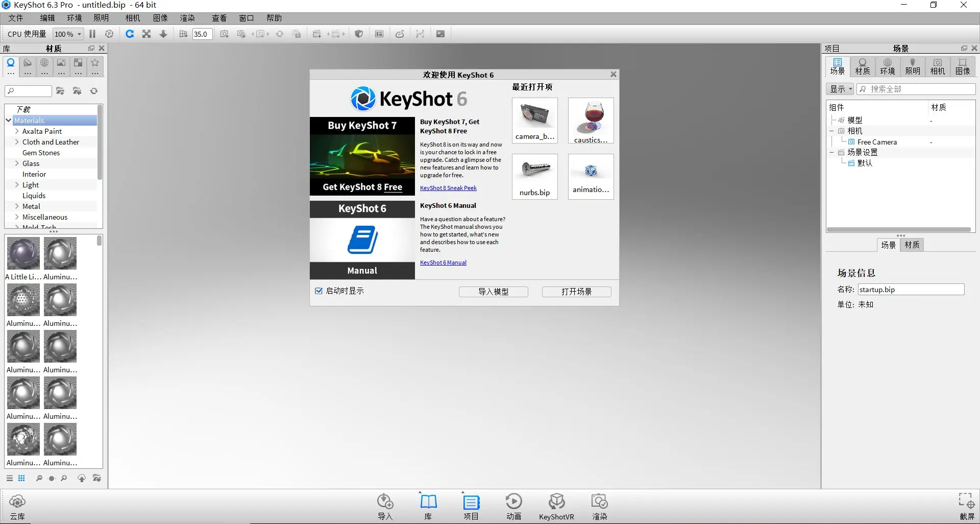
Task: Open the 云库 cloud library
Action: pos(17,507)
